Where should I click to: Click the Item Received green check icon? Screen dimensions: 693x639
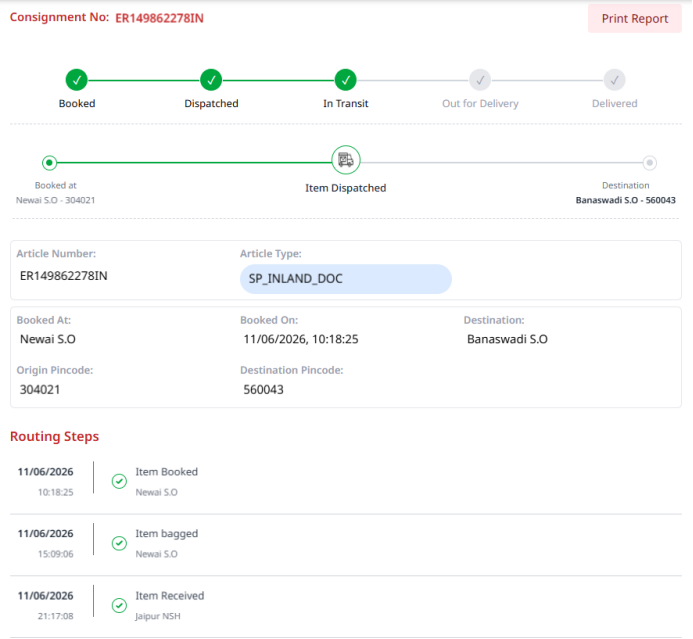tap(119, 605)
